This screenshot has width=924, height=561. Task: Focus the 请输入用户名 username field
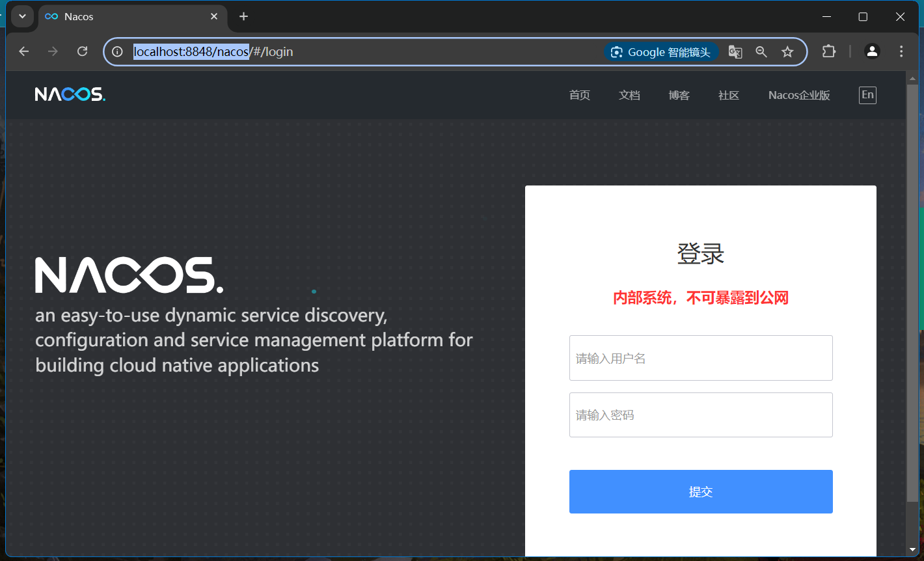click(x=701, y=358)
